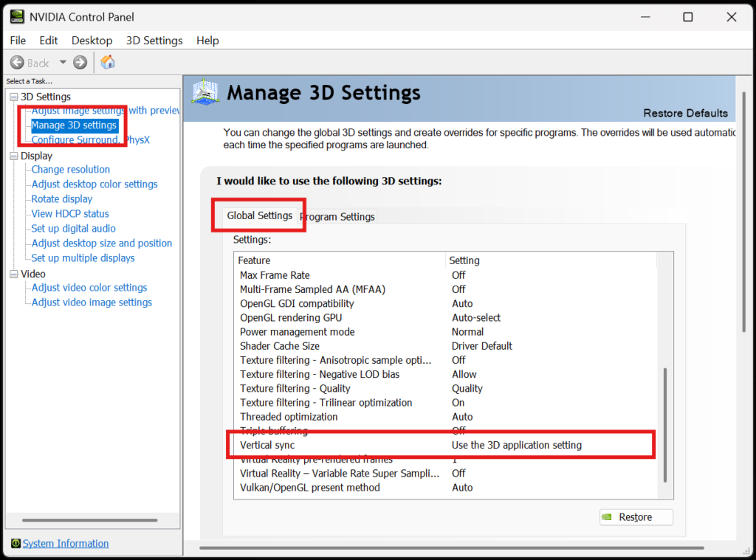
Task: Click the Home icon in toolbar
Action: click(108, 62)
